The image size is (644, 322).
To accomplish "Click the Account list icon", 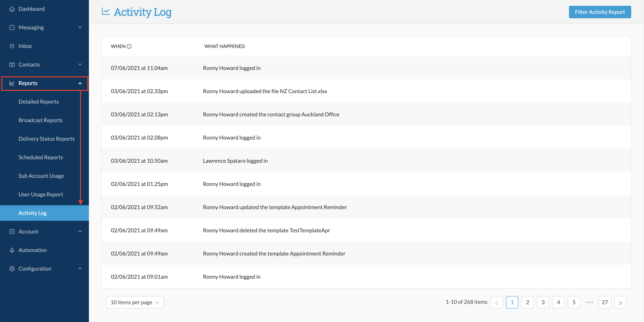I will point(12,232).
